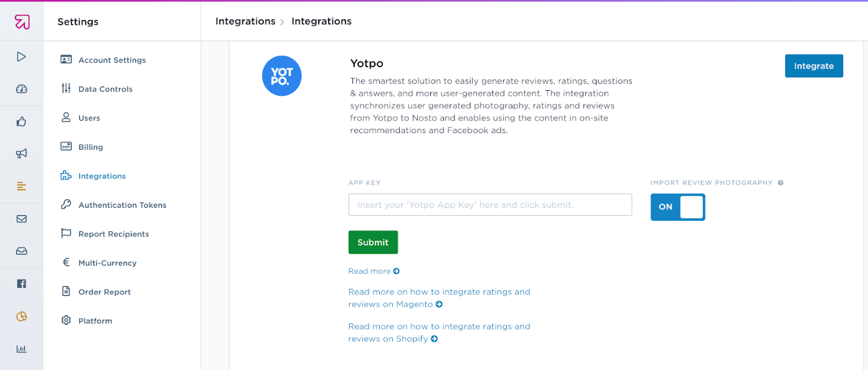Screen dimensions: 868x370
Task: Open the bar chart icon in sidebar
Action: (21, 349)
